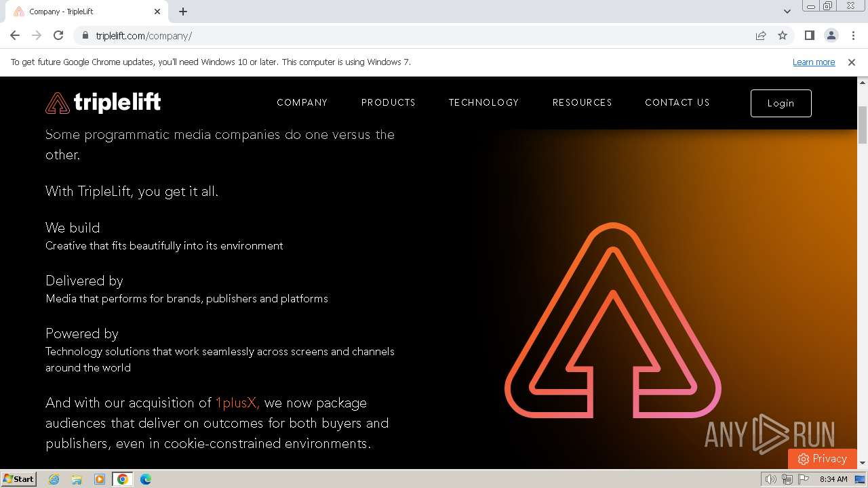Viewport: 868px width, 488px height.
Task: Click the Login button
Action: click(x=781, y=103)
